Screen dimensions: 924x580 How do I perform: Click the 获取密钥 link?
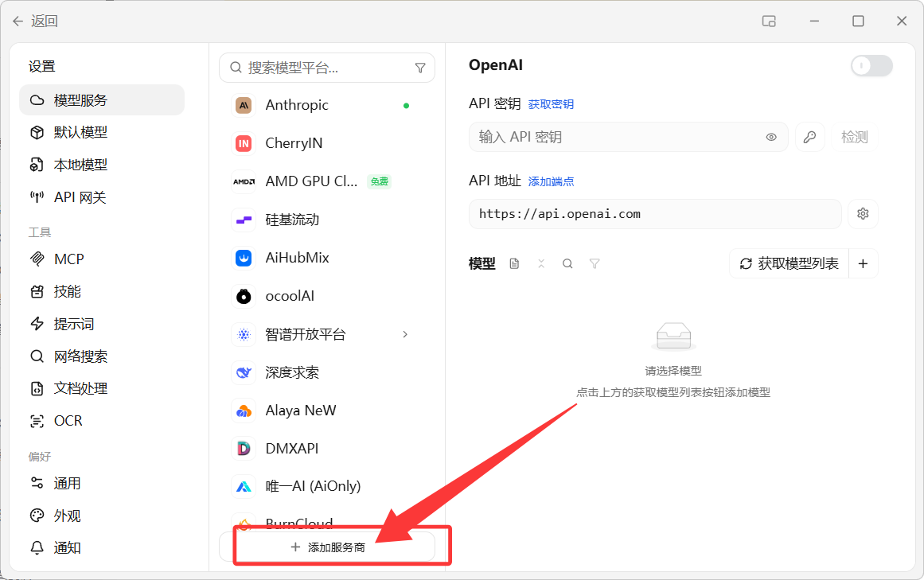click(x=551, y=104)
